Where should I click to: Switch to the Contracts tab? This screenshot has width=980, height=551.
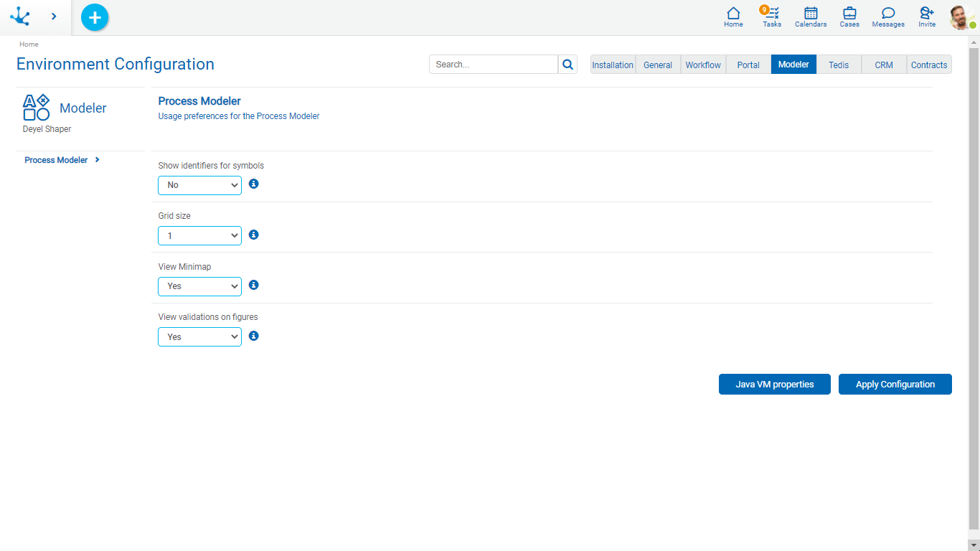point(929,65)
